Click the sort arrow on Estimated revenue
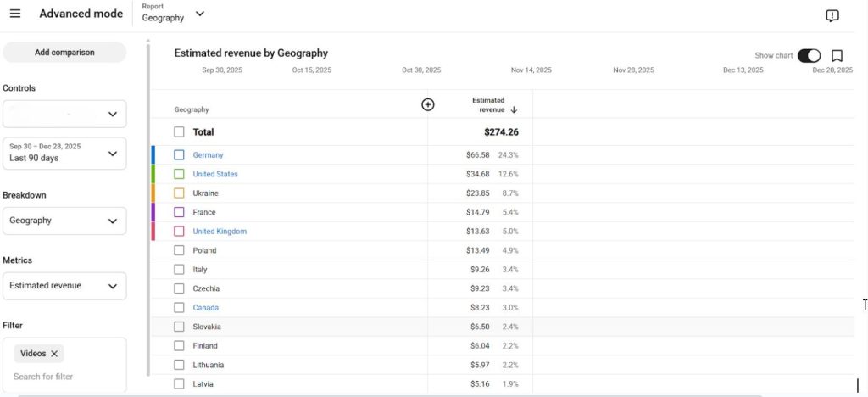This screenshot has width=868, height=397. click(514, 109)
